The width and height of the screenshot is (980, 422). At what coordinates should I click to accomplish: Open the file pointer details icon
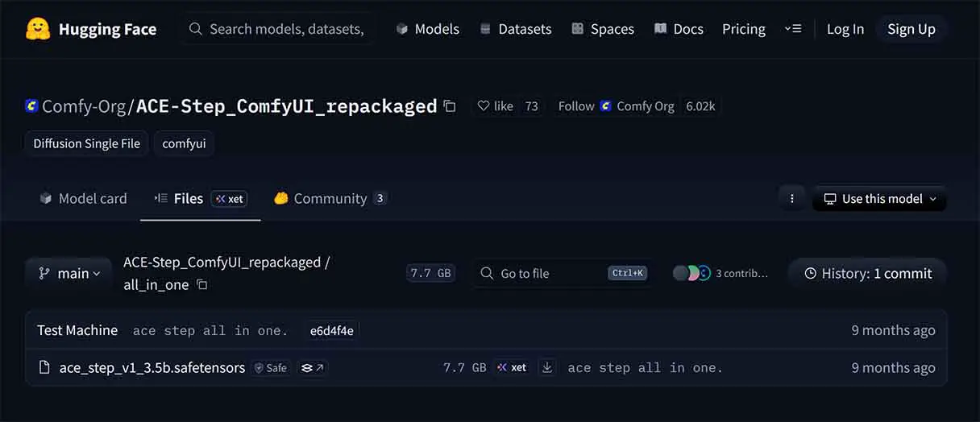point(312,367)
